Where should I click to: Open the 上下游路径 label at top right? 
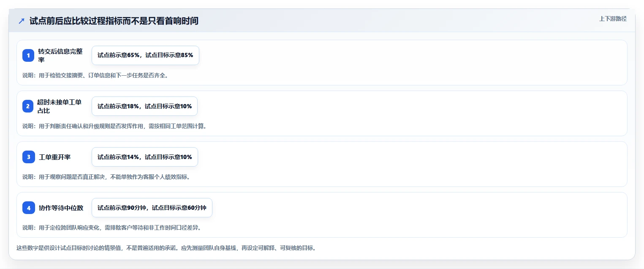tap(613, 19)
